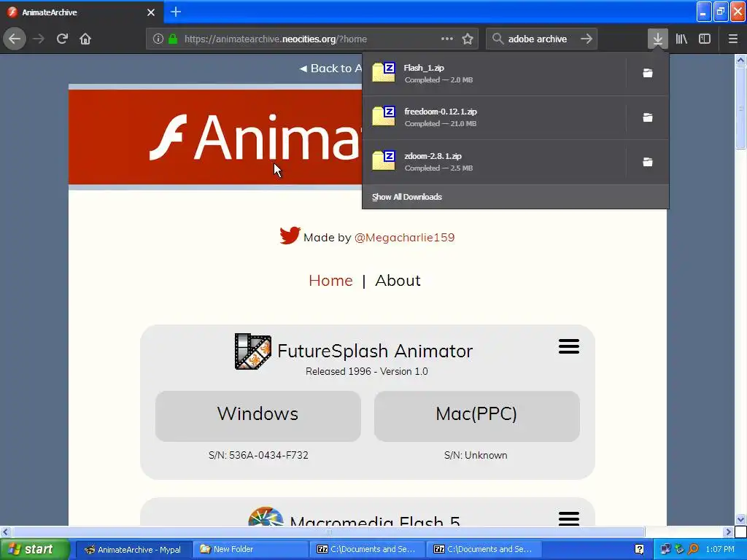The height and width of the screenshot is (560, 747).
Task: Click the scroll up arrow
Action: [x=740, y=60]
